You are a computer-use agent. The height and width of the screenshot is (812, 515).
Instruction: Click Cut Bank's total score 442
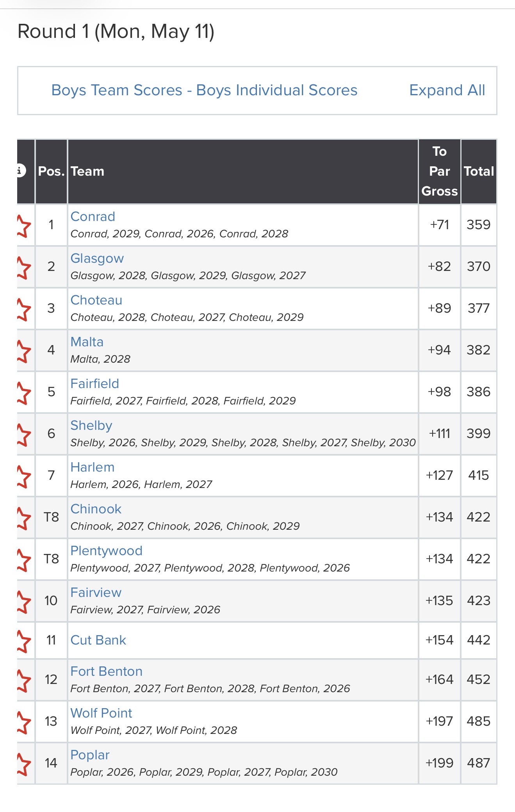(x=479, y=640)
